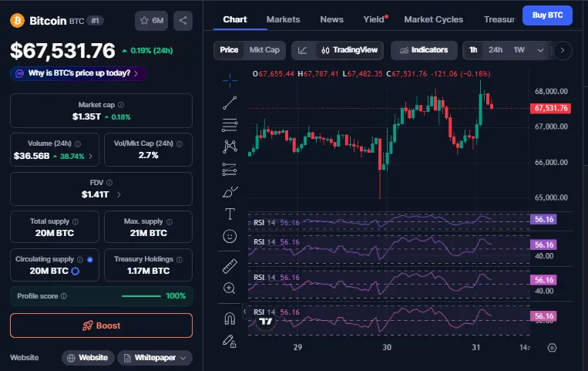The width and height of the screenshot is (588, 371).
Task: Click the #1 rank badge
Action: pyautogui.click(x=96, y=21)
